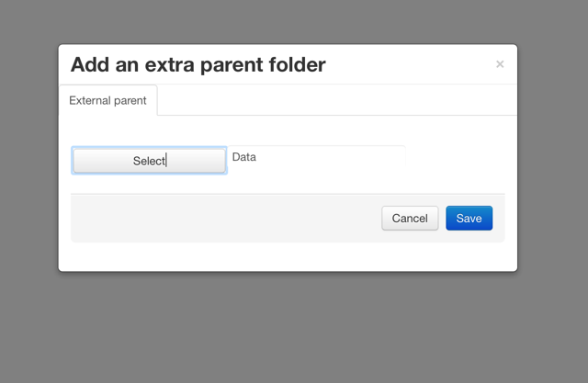Confirm the dialog with Save
This screenshot has width=588, height=383.
469,218
